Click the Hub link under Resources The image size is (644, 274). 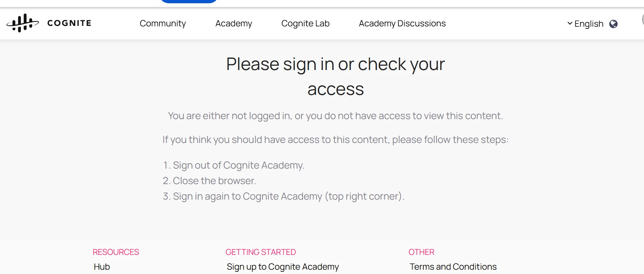pos(102,266)
